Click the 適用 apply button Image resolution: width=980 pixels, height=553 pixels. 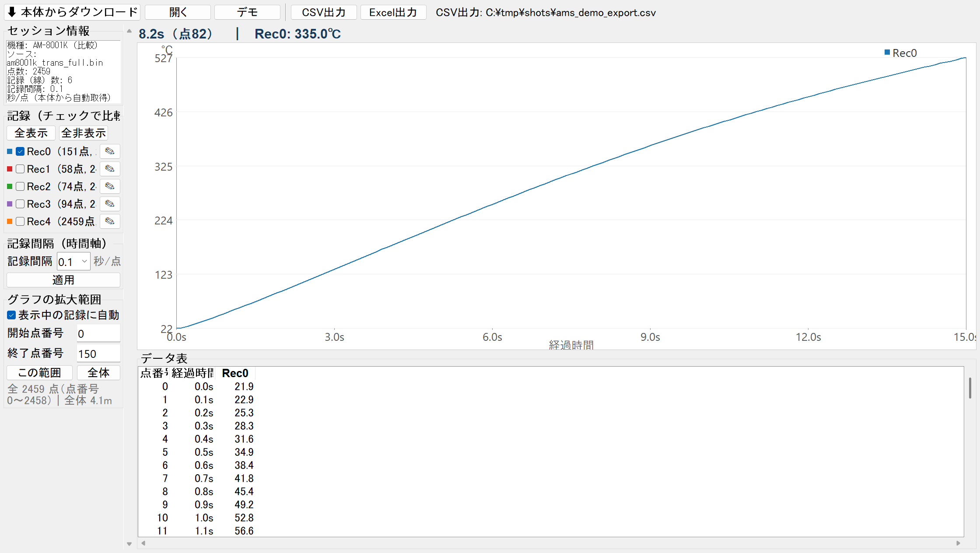pyautogui.click(x=63, y=280)
